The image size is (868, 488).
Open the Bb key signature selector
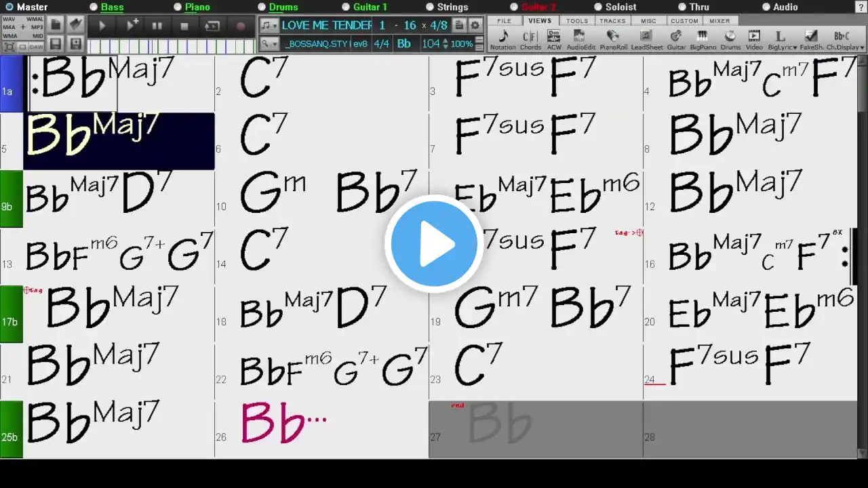click(404, 44)
